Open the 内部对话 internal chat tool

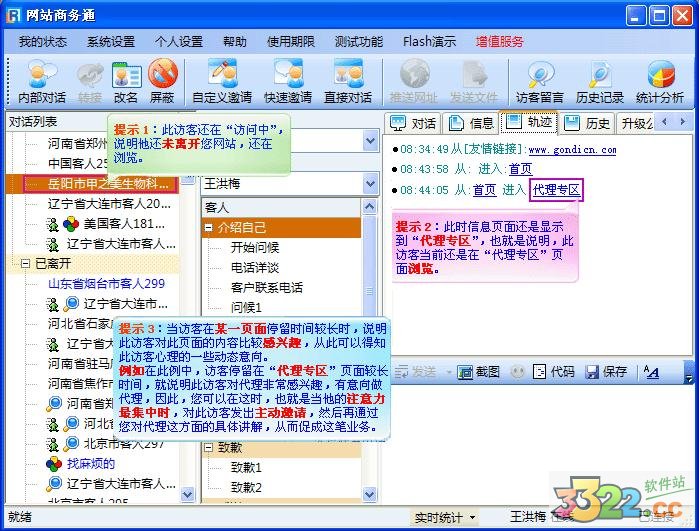41,81
